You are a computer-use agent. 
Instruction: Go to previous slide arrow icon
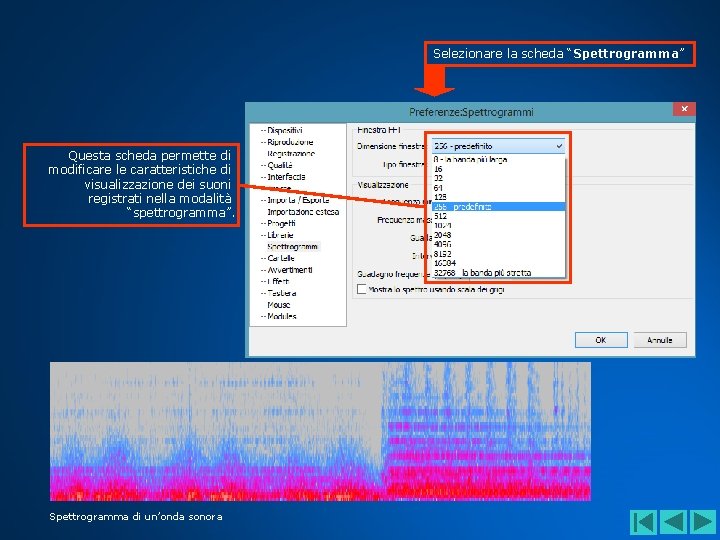point(673,523)
